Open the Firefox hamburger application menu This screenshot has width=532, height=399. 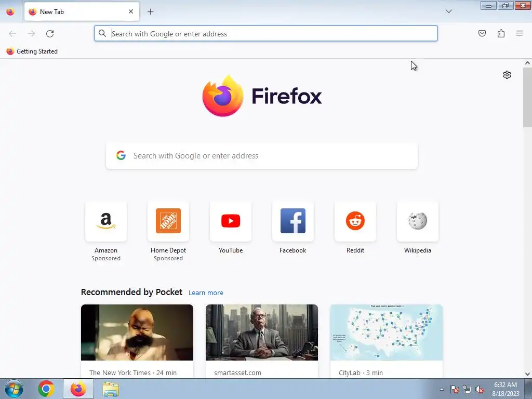point(520,33)
